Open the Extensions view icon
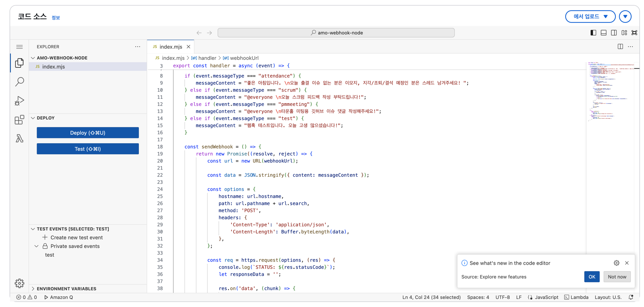644x307 pixels. pyautogui.click(x=19, y=120)
